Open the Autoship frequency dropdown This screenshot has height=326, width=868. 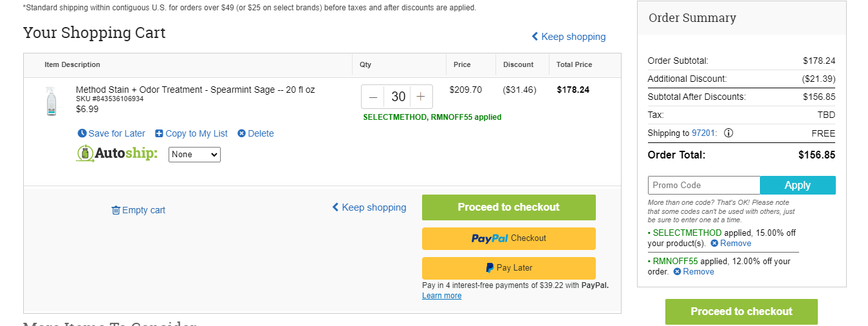pyautogui.click(x=194, y=155)
